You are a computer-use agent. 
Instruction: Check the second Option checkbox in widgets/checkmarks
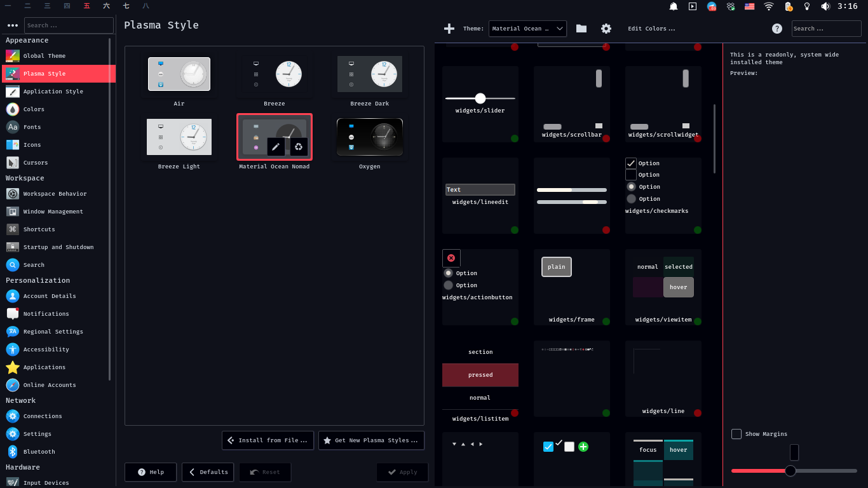631,175
